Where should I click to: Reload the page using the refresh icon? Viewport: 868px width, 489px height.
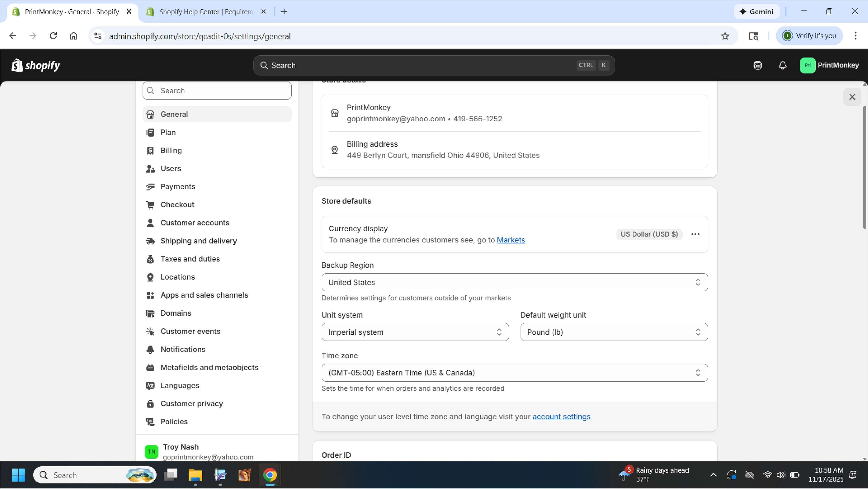coord(53,36)
